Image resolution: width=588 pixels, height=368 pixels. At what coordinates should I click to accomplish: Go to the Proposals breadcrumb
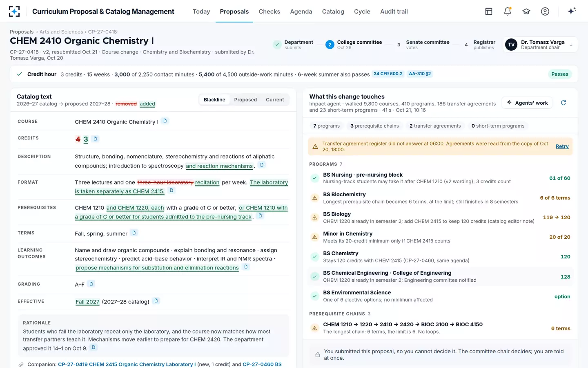pos(22,32)
